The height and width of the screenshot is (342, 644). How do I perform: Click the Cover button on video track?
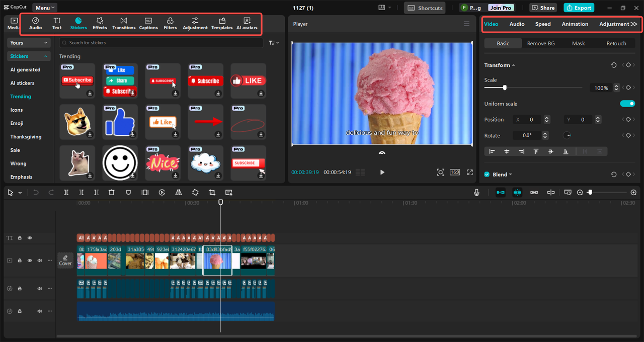point(65,260)
